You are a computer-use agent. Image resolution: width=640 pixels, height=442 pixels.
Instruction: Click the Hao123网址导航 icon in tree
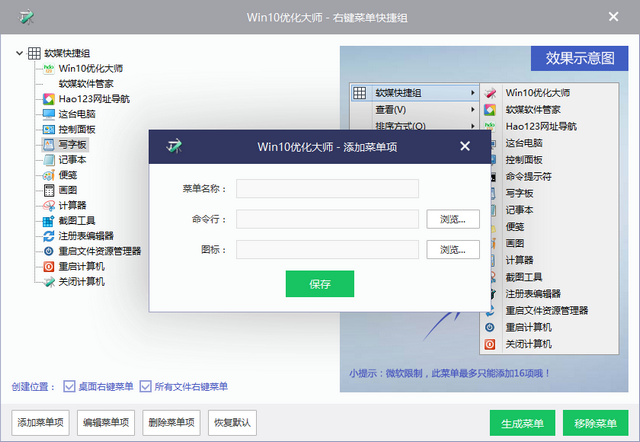pyautogui.click(x=49, y=99)
